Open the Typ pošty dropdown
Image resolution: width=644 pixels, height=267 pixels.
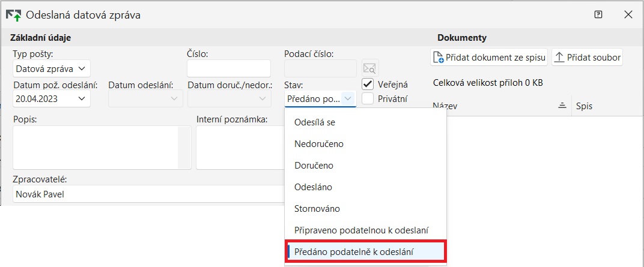coord(52,68)
